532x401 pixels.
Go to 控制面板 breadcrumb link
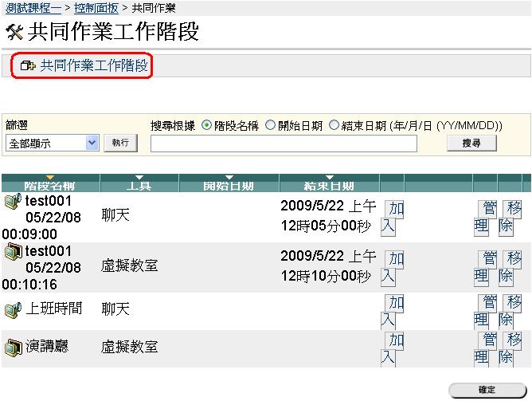[x=96, y=8]
